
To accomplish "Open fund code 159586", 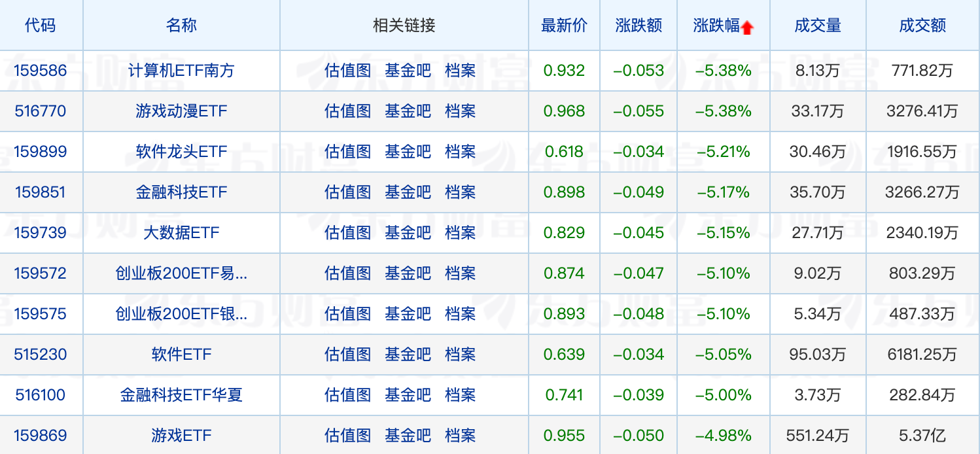I will [41, 71].
